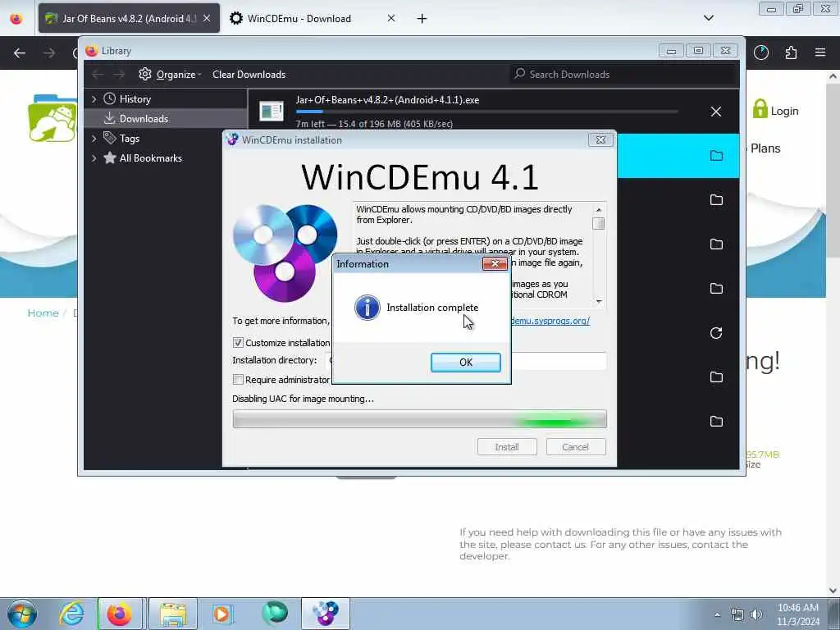Image resolution: width=840 pixels, height=630 pixels.
Task: Open Windows Explorer from the taskbar
Action: point(172,614)
